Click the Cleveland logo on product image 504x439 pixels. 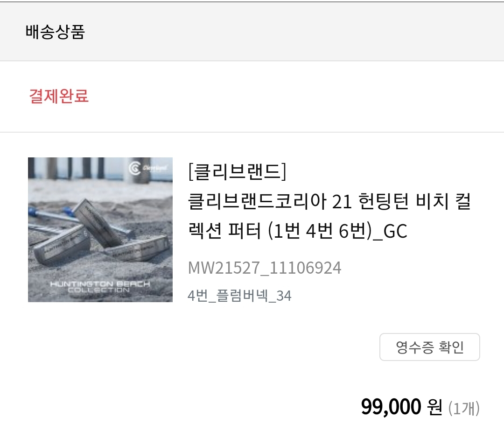click(148, 168)
